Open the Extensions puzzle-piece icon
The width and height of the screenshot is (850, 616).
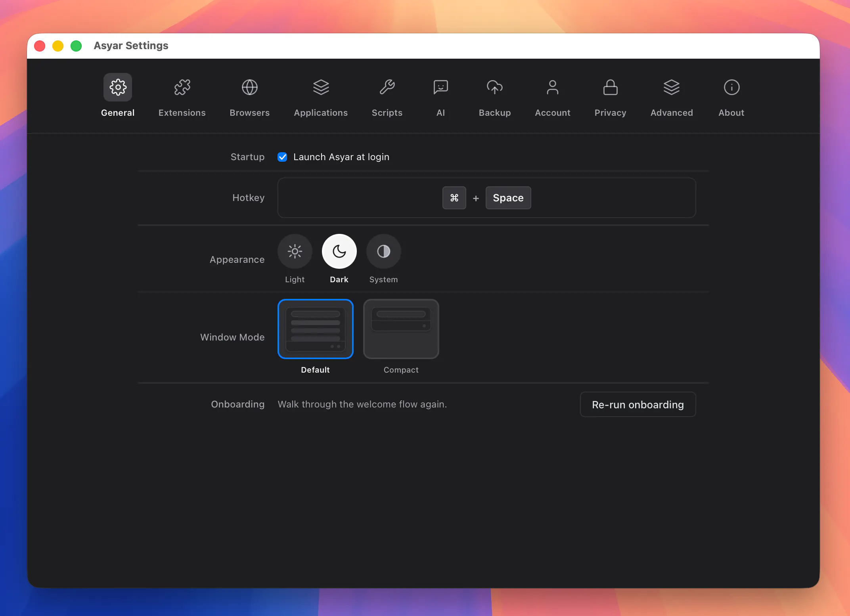point(182,87)
